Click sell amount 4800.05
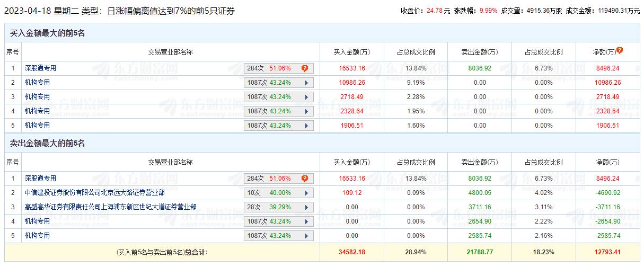The height and width of the screenshot is (267, 644). tap(480, 193)
